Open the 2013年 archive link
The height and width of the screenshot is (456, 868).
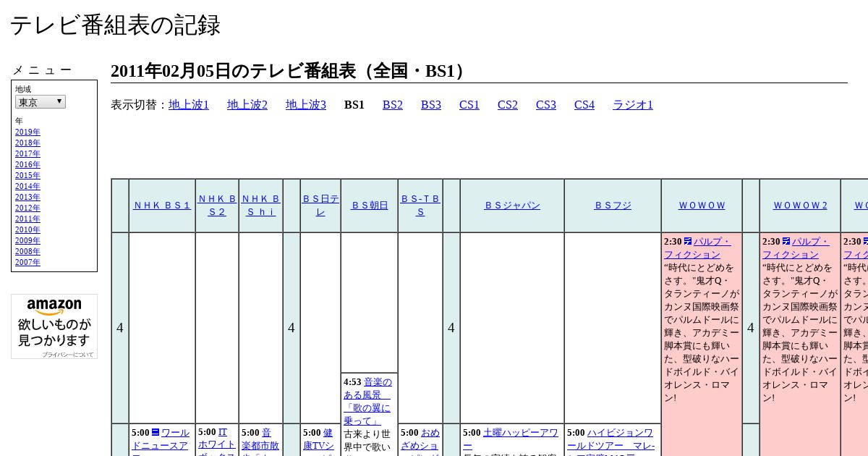[27, 198]
